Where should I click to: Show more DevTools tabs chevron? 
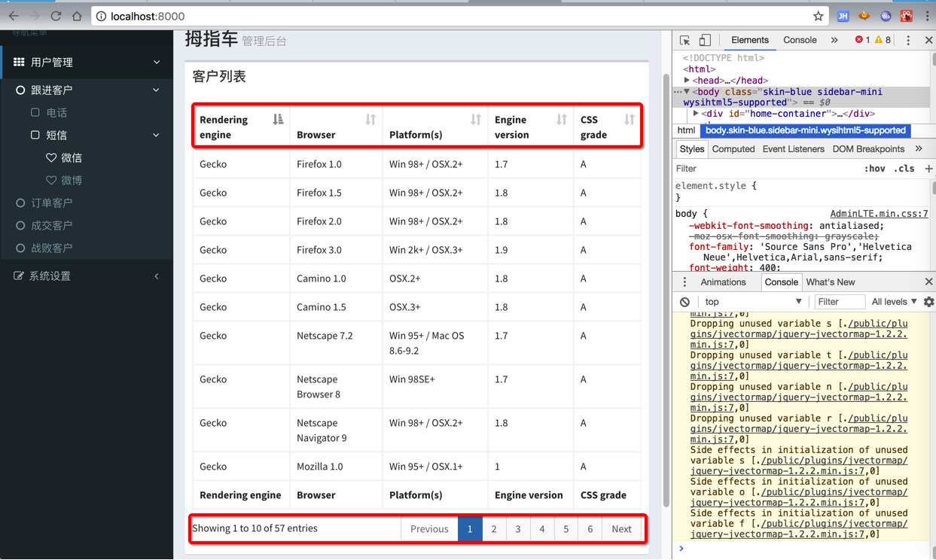click(x=834, y=40)
